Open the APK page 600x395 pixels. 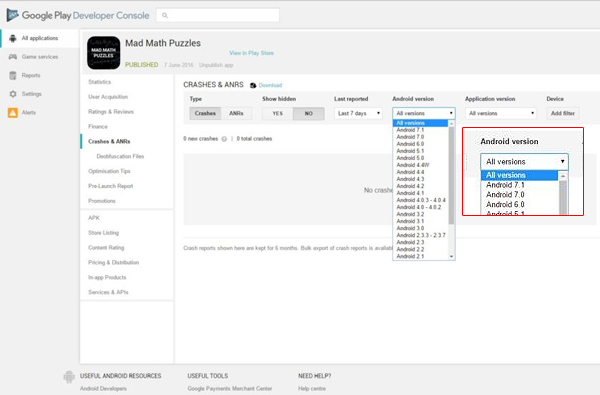click(94, 218)
